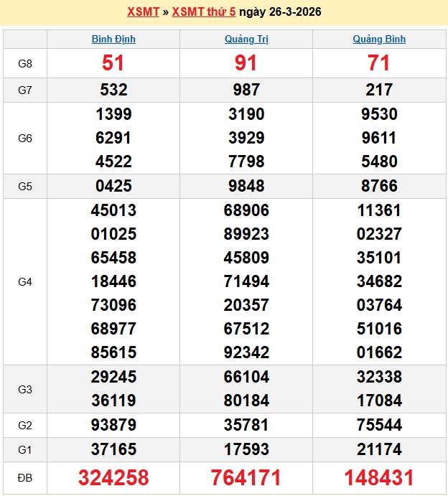
Task: Click the date text 'ngày 26-3-2026'
Action: 280,12
